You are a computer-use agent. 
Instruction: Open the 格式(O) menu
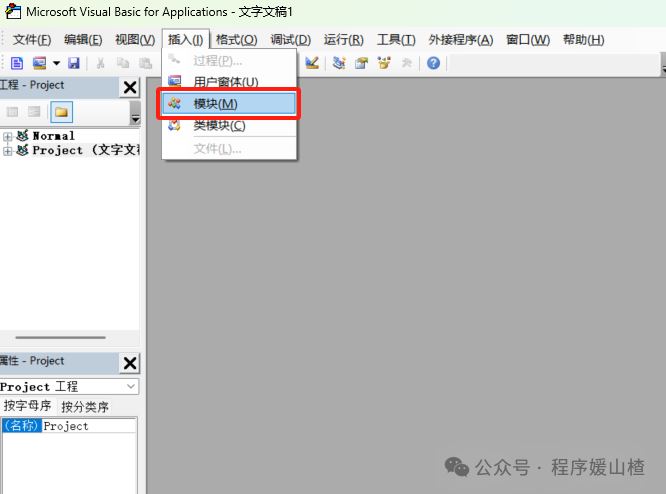click(237, 40)
